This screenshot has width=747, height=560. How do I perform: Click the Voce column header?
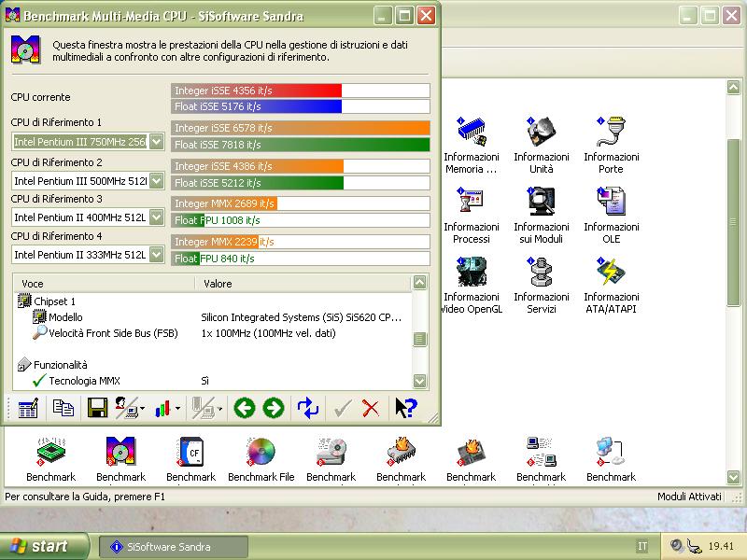coord(103,284)
